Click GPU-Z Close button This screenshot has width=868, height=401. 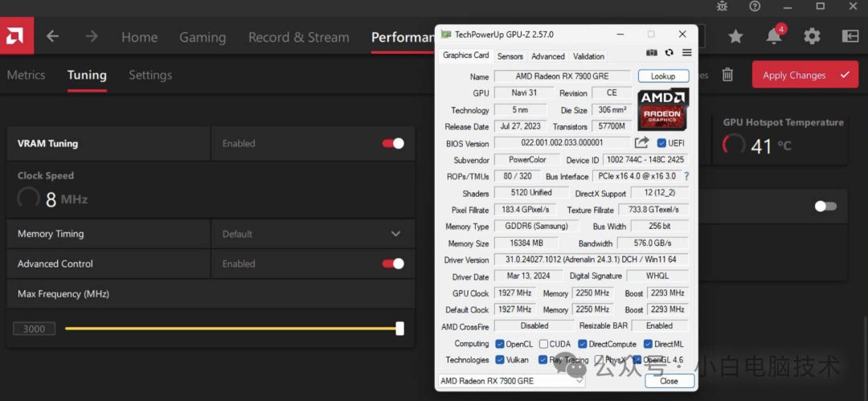tap(669, 381)
